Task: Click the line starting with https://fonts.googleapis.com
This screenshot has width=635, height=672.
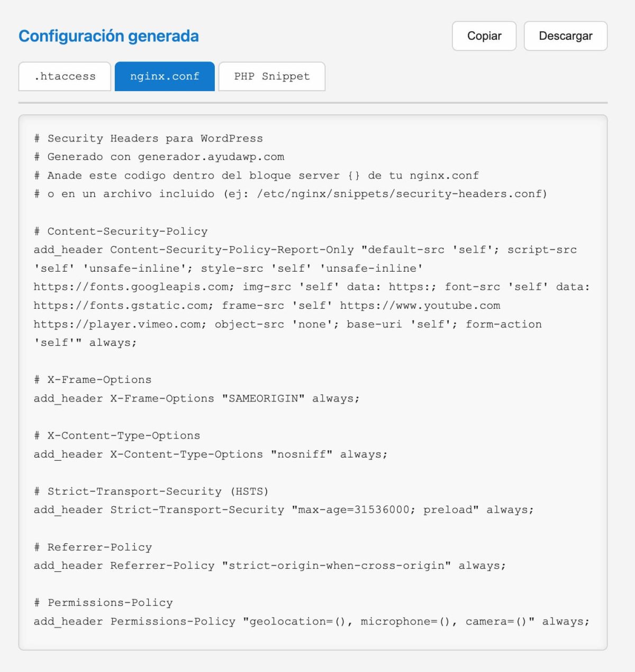Action: click(x=312, y=287)
